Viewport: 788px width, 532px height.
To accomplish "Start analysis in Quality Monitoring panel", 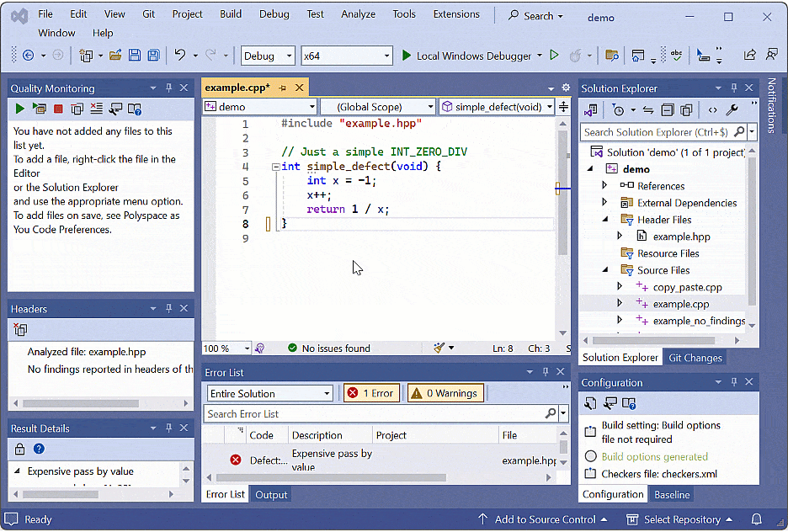I will (20, 109).
